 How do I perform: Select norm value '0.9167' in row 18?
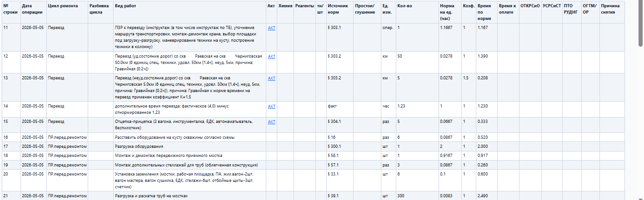click(450, 156)
